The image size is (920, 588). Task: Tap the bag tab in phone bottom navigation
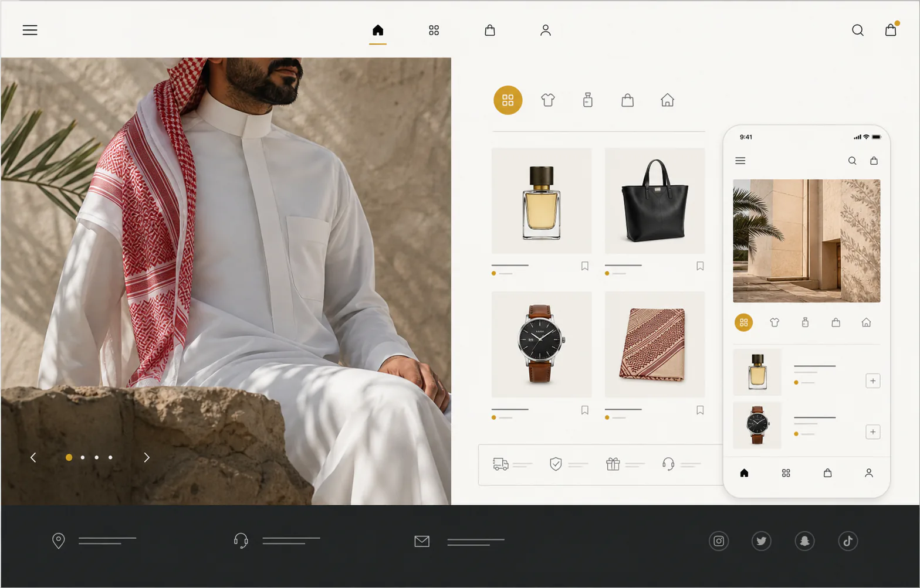(828, 473)
